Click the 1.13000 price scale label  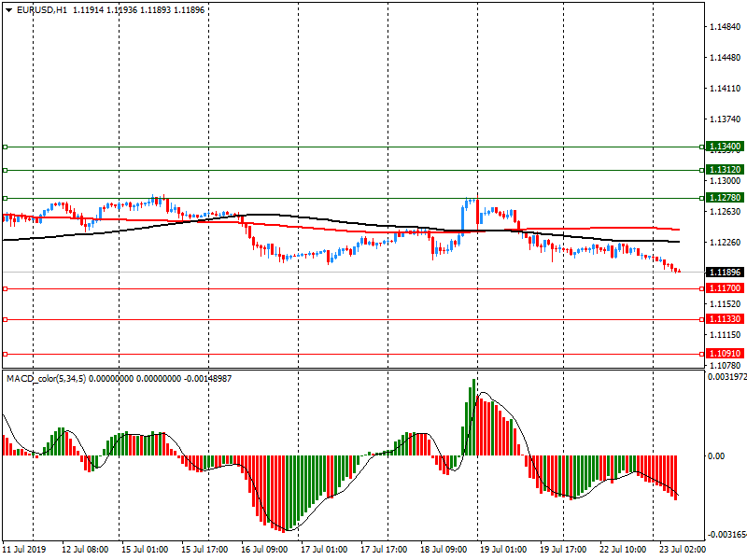[726, 181]
